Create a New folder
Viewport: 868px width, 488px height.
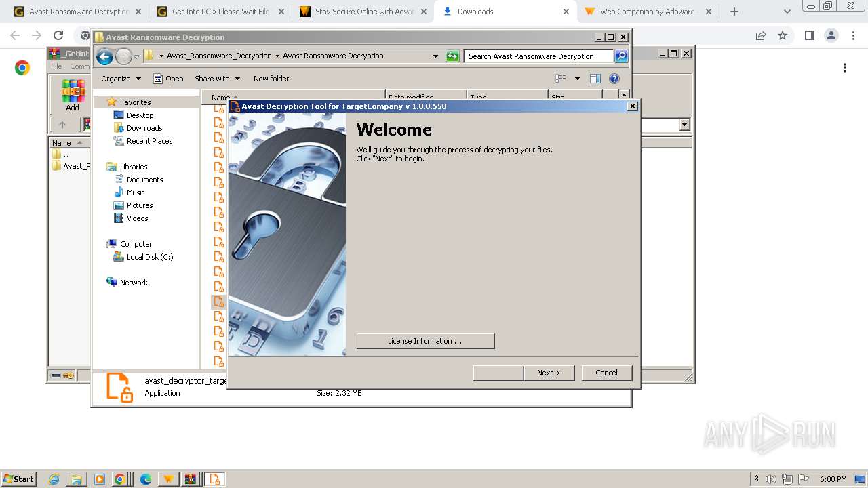(x=271, y=79)
